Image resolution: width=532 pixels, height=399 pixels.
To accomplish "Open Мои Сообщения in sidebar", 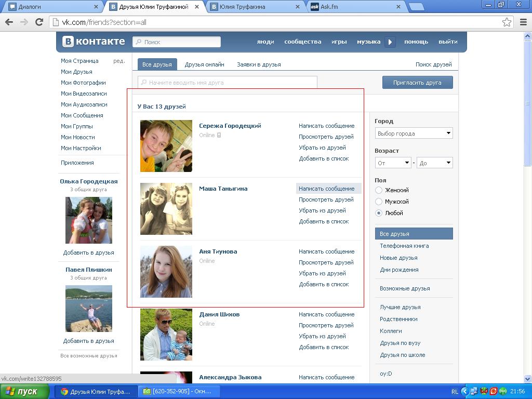I will [x=82, y=115].
